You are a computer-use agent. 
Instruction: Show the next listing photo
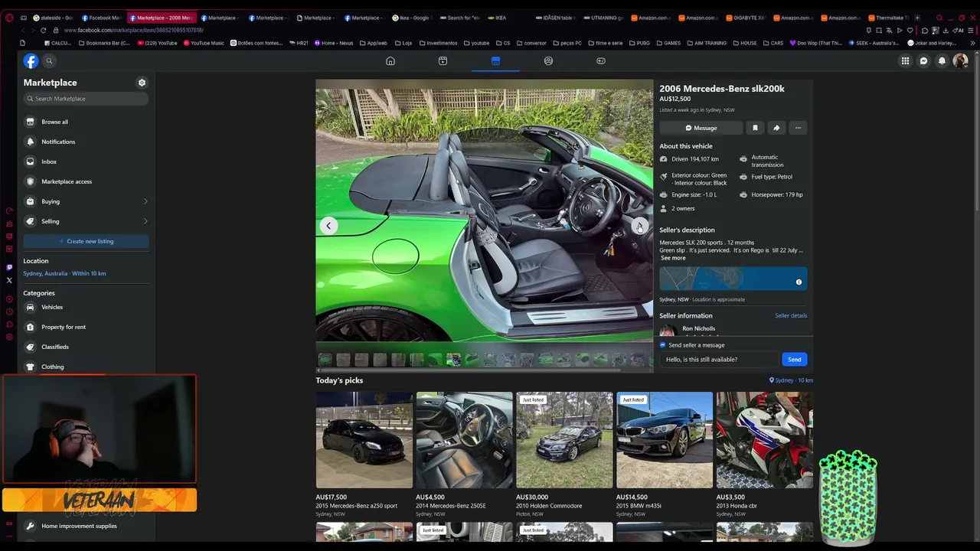tap(640, 225)
